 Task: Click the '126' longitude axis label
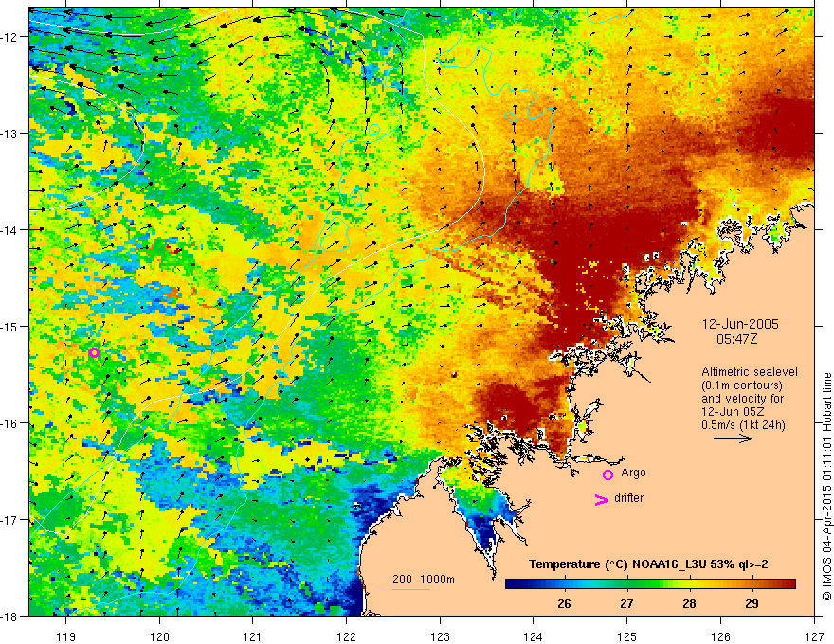coord(720,637)
